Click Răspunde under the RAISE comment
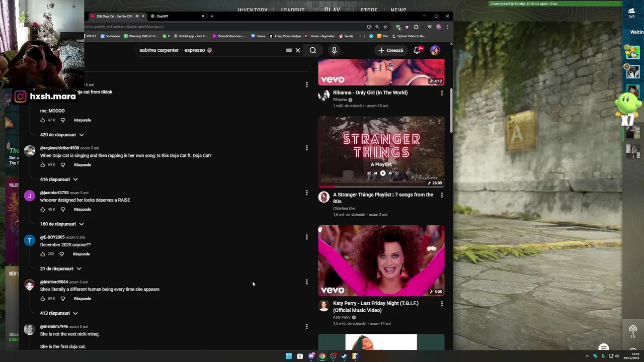Viewport: 644px width, 362px height. click(x=83, y=209)
